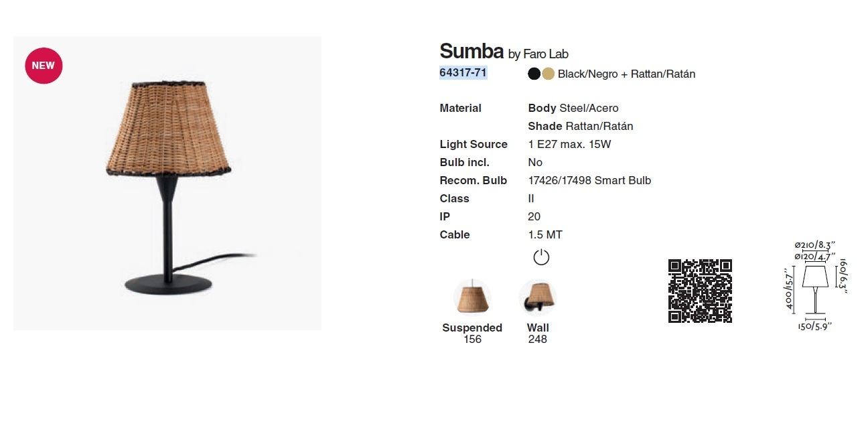Image resolution: width=868 pixels, height=426 pixels.
Task: Click the Sumba product title
Action: coord(472,51)
